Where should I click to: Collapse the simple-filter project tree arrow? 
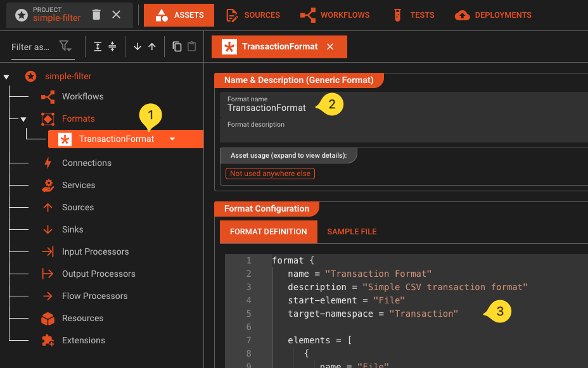6,75
